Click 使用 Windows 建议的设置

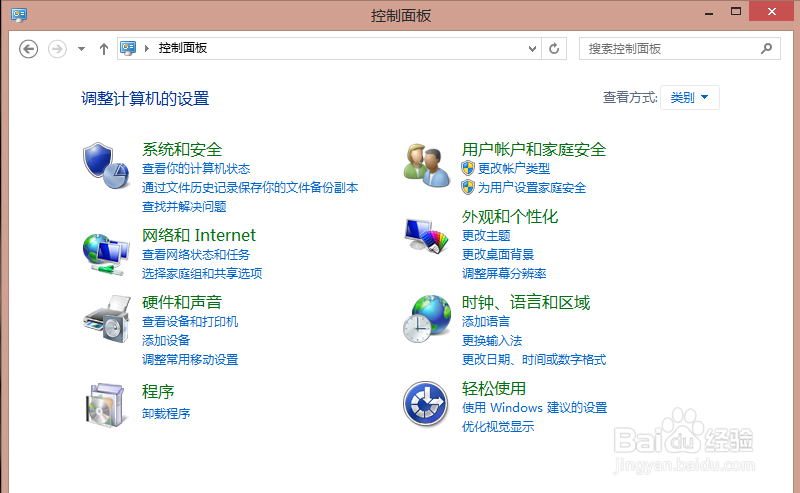click(535, 407)
